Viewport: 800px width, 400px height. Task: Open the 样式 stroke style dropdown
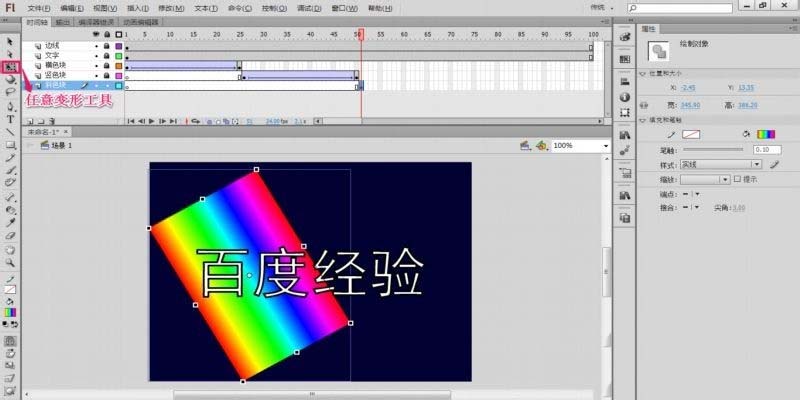click(x=720, y=165)
